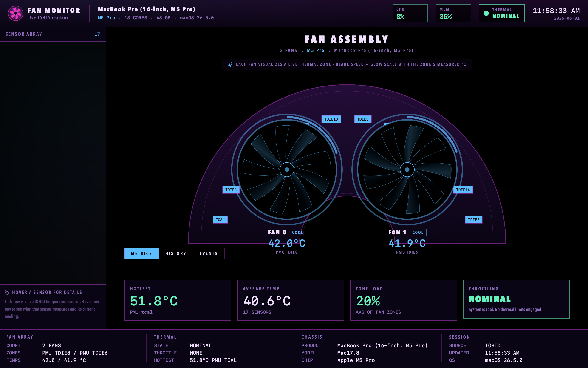Click the TCAL sensor tag

pos(220,220)
